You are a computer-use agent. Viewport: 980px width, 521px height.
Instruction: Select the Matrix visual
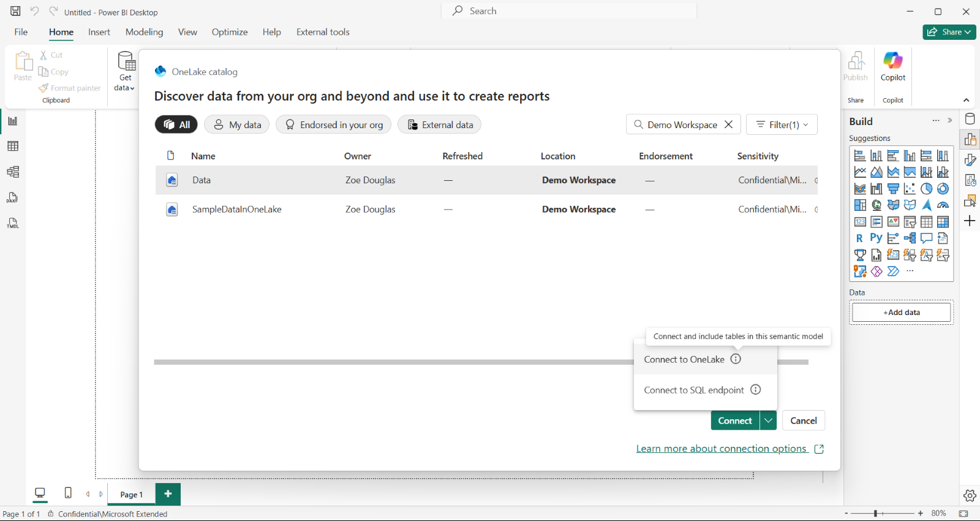(x=943, y=222)
